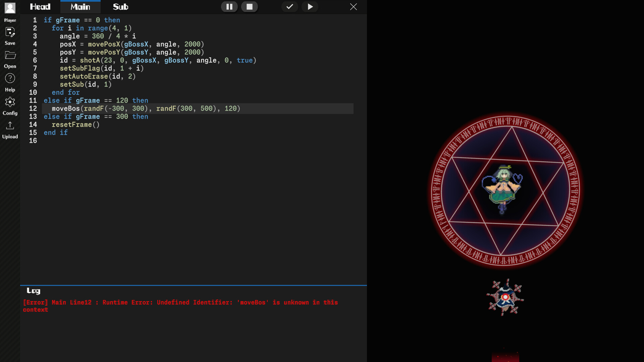Image resolution: width=644 pixels, height=362 pixels.
Task: Select the Main tab
Action: point(80,6)
